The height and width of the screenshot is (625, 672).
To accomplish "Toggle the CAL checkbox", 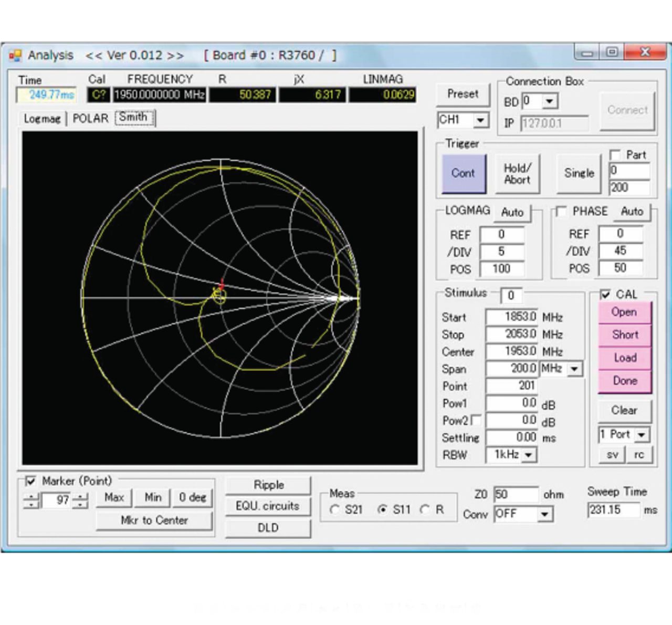I will 605,294.
